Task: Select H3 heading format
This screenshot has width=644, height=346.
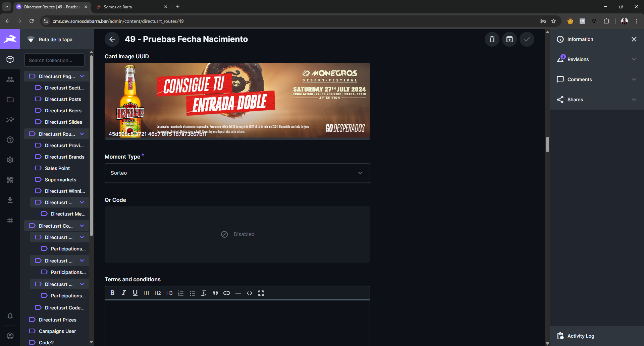Action: (x=169, y=293)
